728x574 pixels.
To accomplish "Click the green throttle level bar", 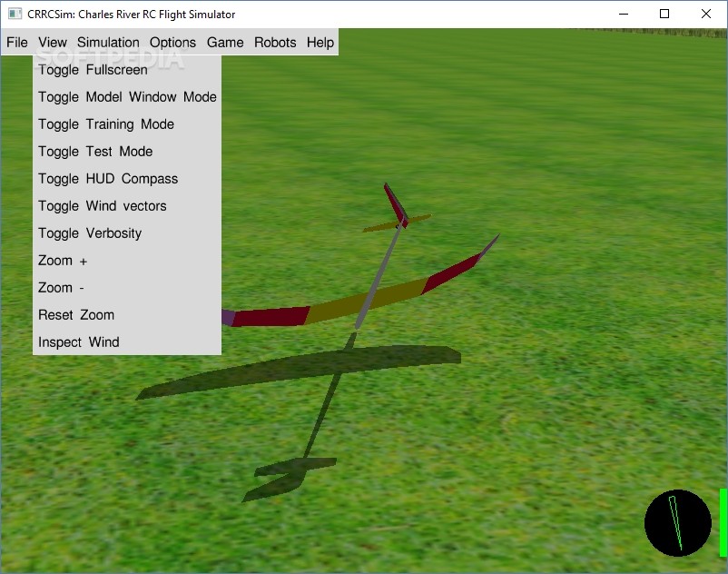I will [723, 522].
